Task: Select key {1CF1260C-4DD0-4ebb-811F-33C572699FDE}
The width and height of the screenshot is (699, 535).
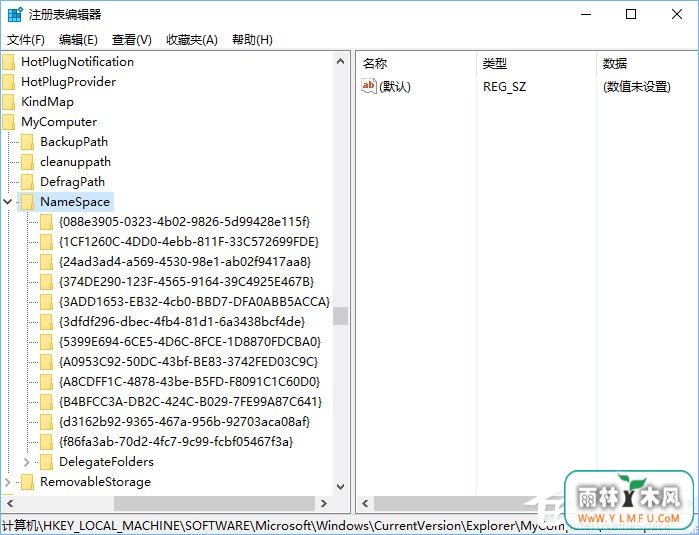Action: pyautogui.click(x=189, y=242)
